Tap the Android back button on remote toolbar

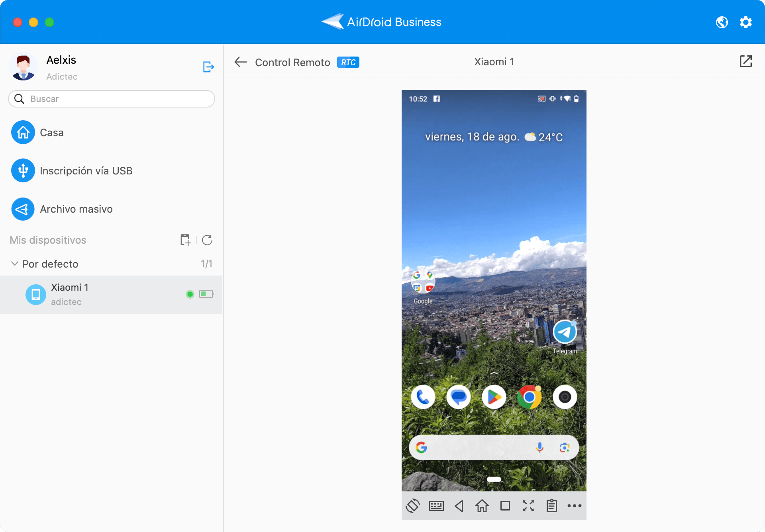(x=459, y=506)
